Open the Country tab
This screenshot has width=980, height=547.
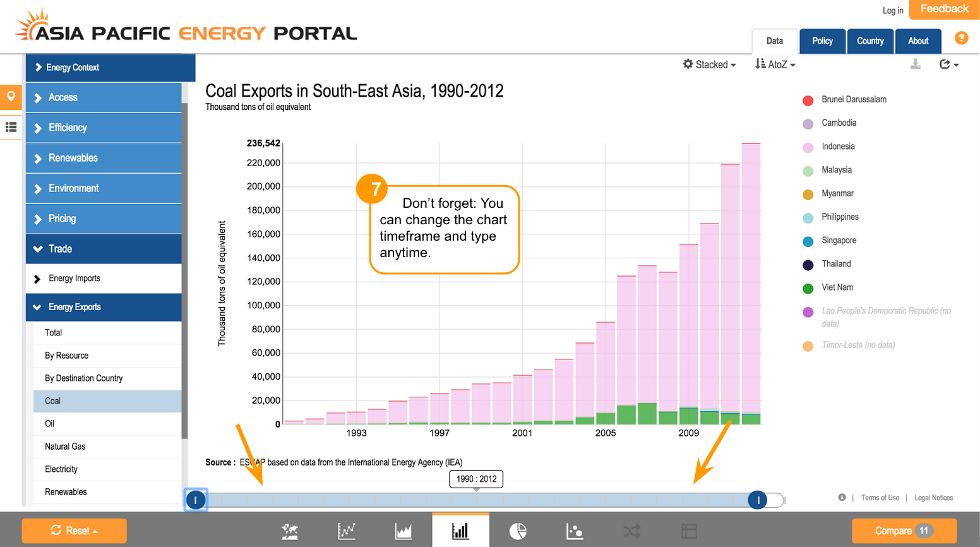(870, 41)
